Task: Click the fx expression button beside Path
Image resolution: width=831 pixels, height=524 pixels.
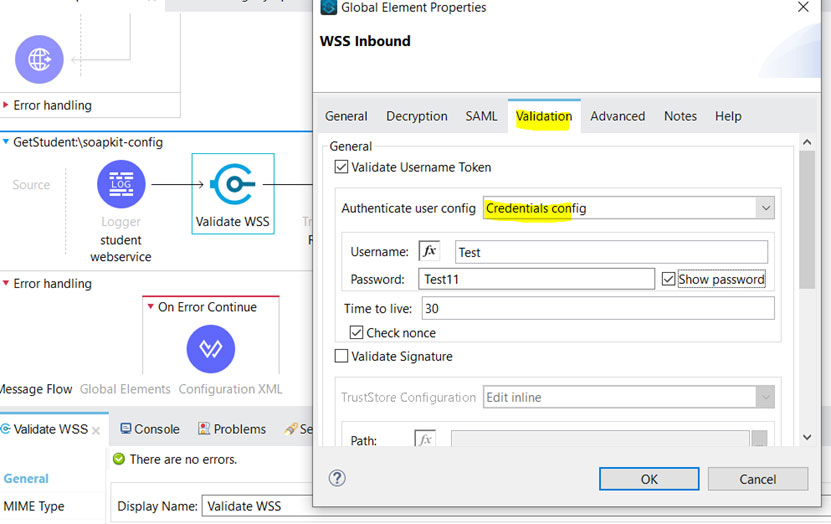Action: pyautogui.click(x=425, y=438)
